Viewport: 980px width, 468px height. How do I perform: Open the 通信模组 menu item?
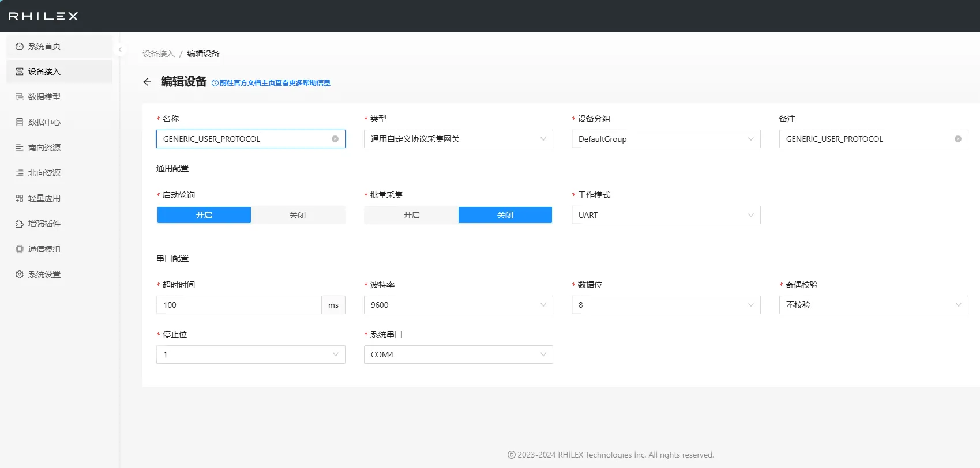[x=59, y=249]
